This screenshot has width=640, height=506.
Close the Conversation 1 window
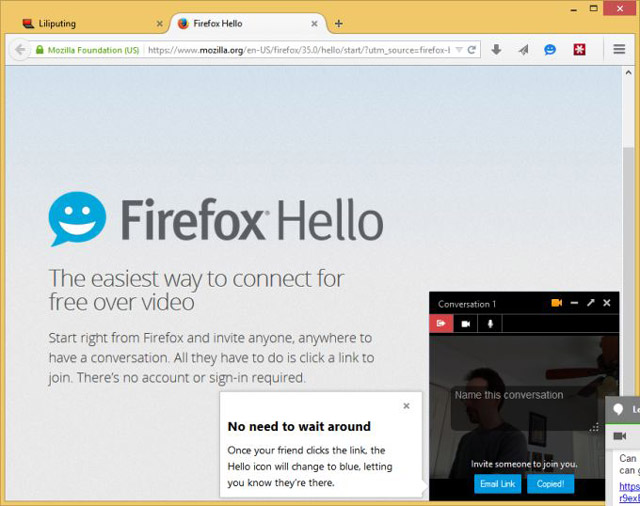(607, 303)
